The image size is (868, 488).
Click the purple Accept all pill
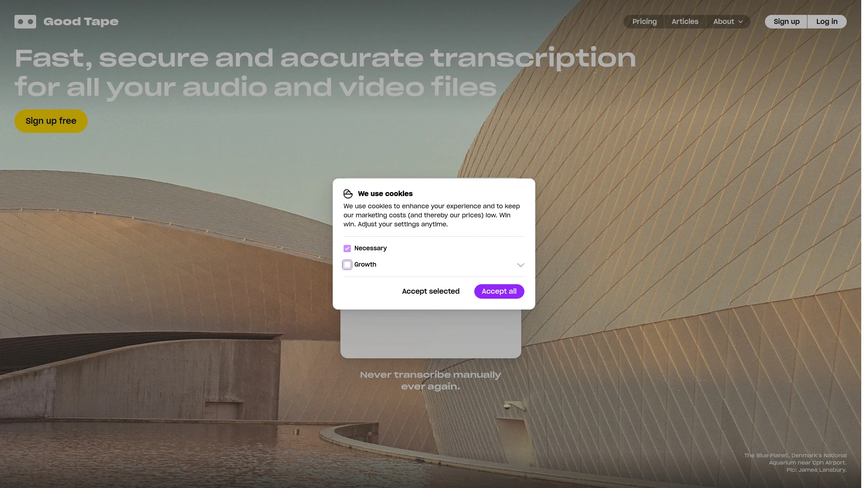click(x=499, y=291)
